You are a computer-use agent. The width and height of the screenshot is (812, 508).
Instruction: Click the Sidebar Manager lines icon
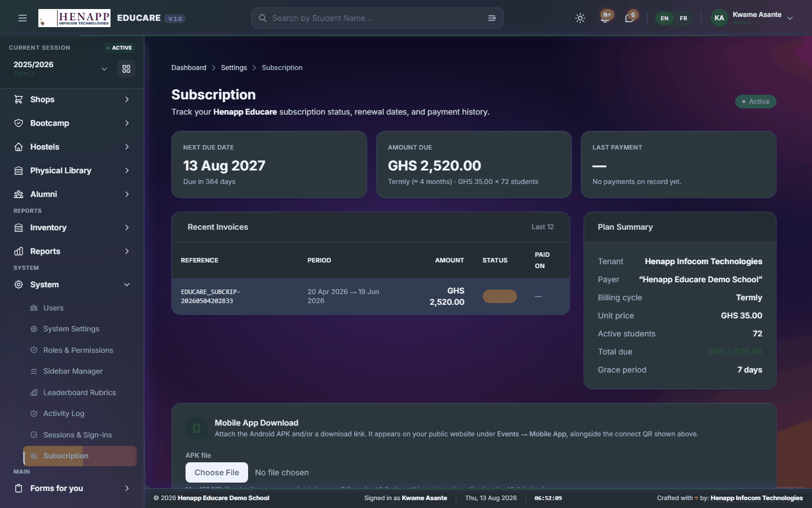[x=34, y=371]
